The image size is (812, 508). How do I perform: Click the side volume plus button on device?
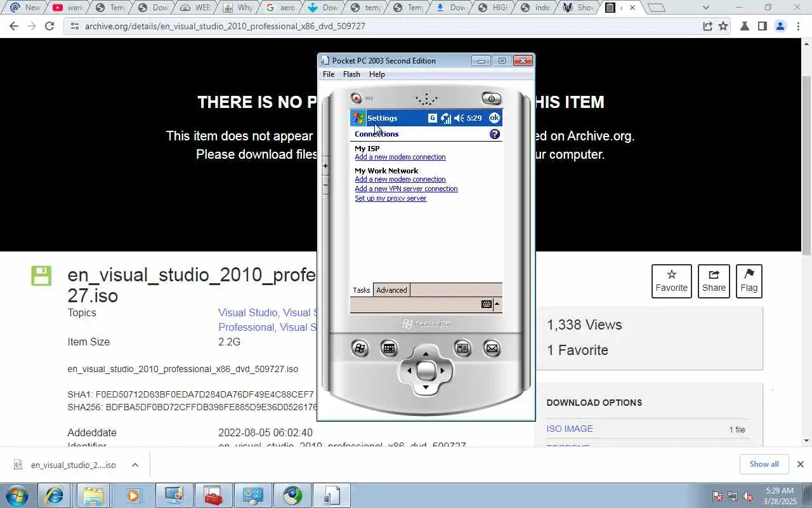tap(325, 166)
